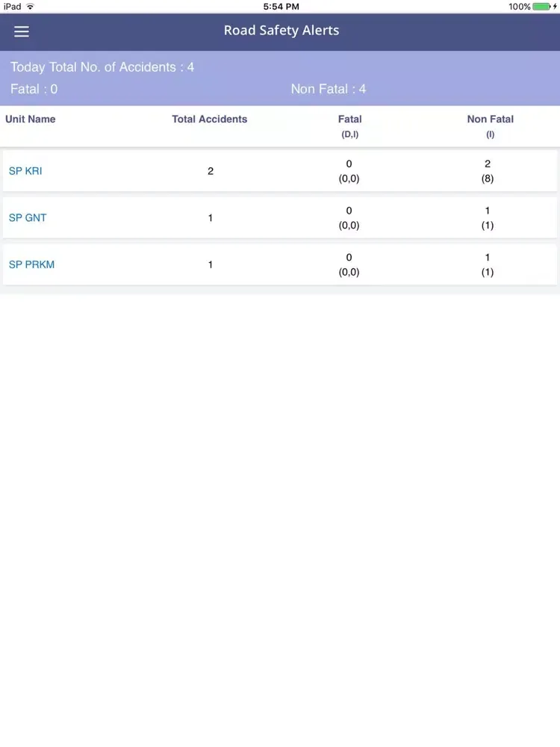Tap Today Total No. of Accidents summary
The image size is (560, 747).
point(102,67)
